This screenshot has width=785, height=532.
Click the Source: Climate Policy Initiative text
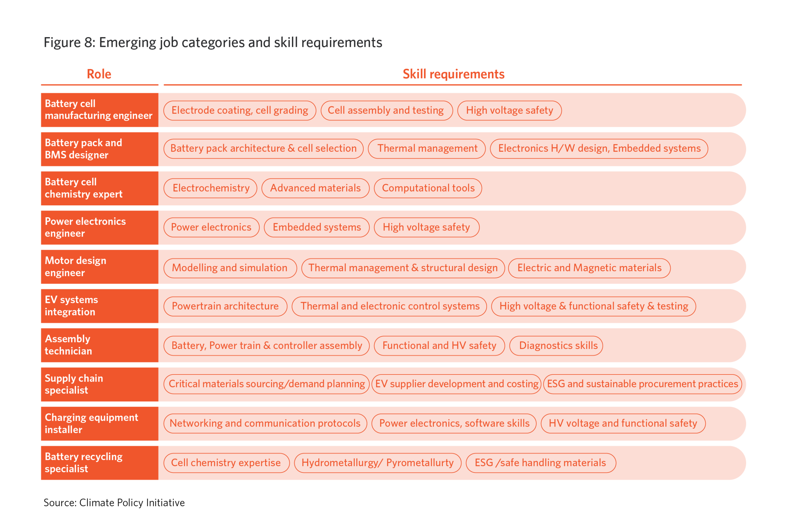114,503
